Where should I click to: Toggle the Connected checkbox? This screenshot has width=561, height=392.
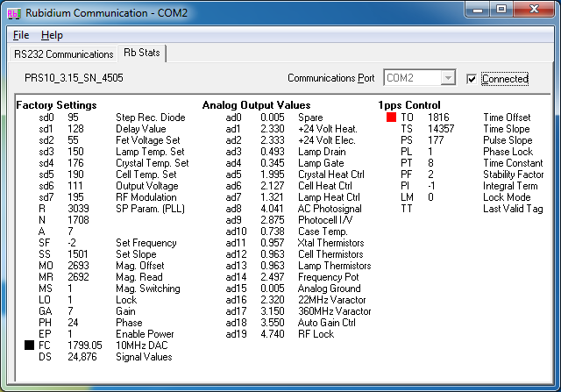(472, 79)
